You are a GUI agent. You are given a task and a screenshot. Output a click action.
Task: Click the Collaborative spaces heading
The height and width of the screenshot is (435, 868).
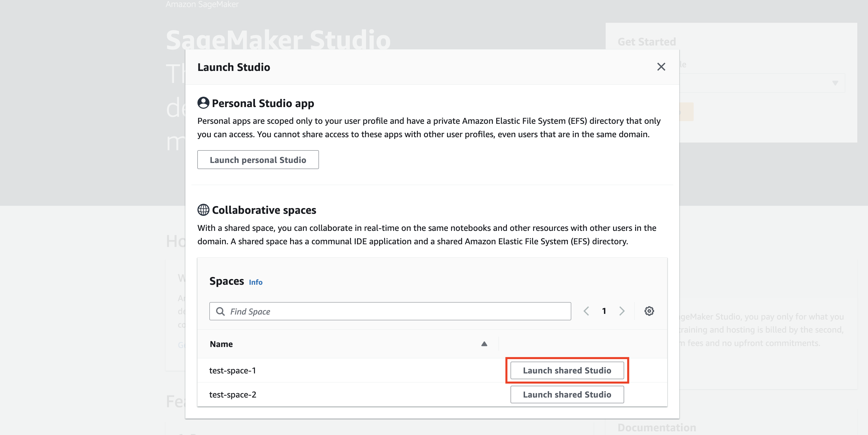264,210
